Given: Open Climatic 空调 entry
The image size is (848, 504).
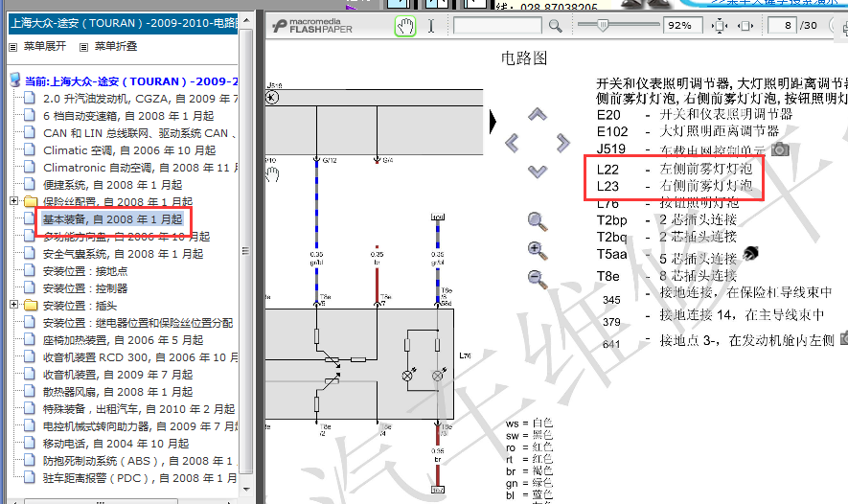Looking at the screenshot, I should click(129, 150).
